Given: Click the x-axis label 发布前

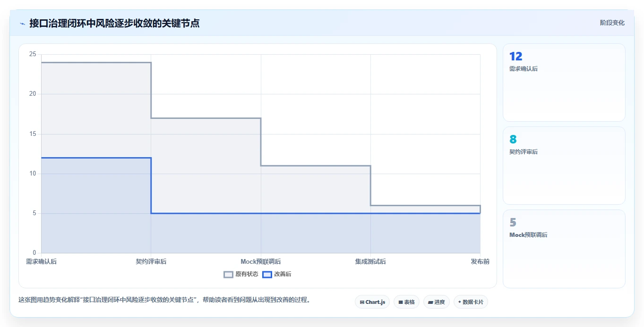Looking at the screenshot, I should click(x=480, y=261).
